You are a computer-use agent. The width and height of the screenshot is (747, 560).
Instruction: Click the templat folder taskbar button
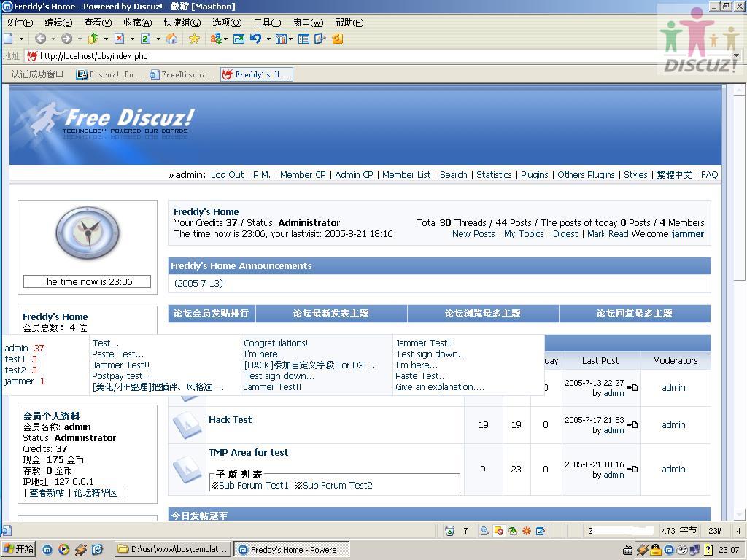tap(174, 549)
